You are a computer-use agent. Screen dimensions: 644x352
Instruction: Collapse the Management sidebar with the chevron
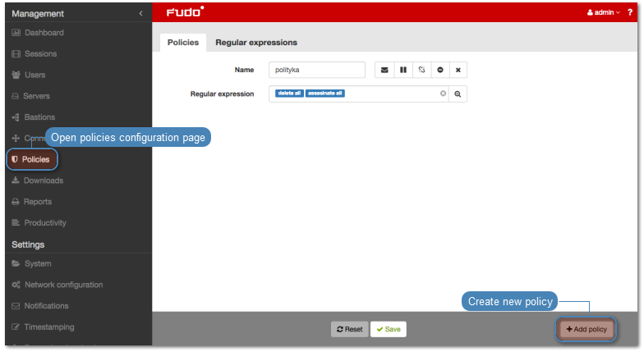point(140,13)
